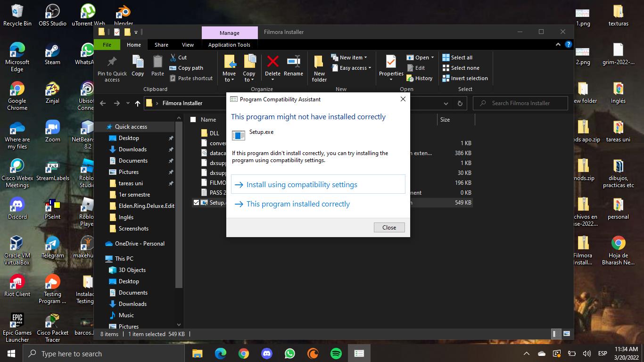Click the Delete icon in ribbon
Screen dimensions: 644x362
tap(272, 66)
